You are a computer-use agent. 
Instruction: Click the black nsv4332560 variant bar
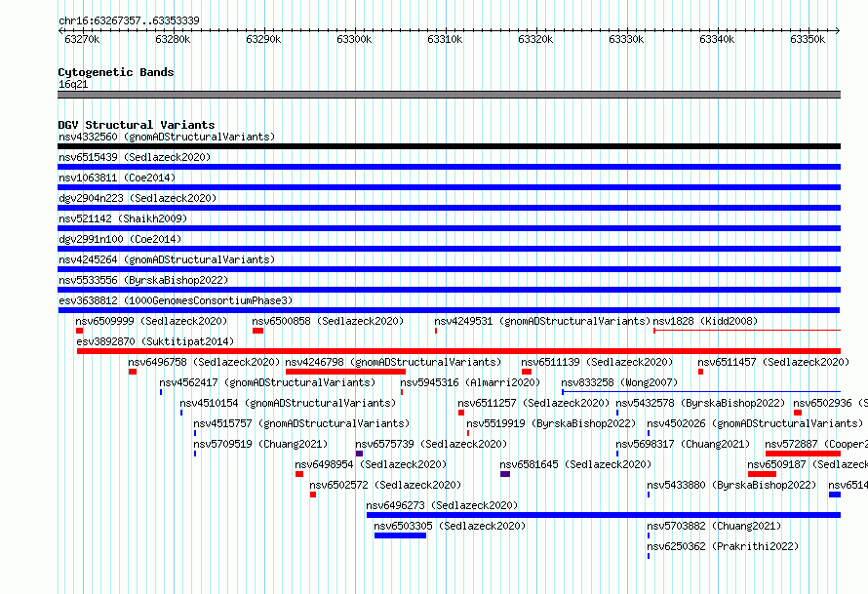[x=449, y=146]
